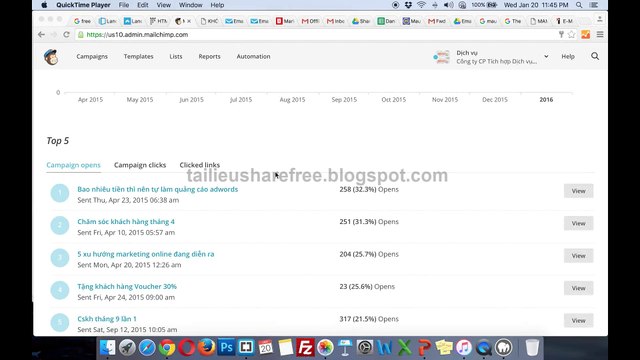Click Help in the MailChimp header
640x360 pixels.
[x=568, y=56]
